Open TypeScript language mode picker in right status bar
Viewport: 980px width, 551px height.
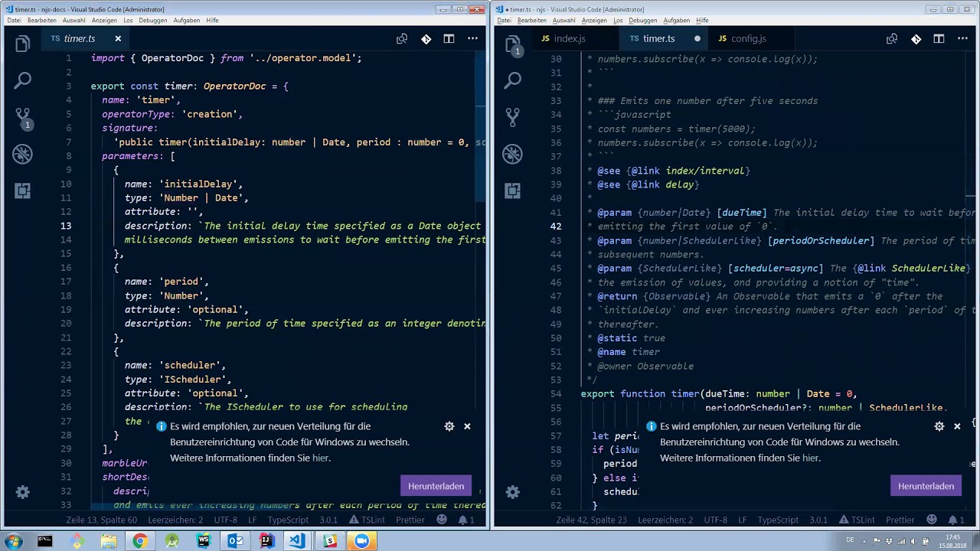pos(778,520)
